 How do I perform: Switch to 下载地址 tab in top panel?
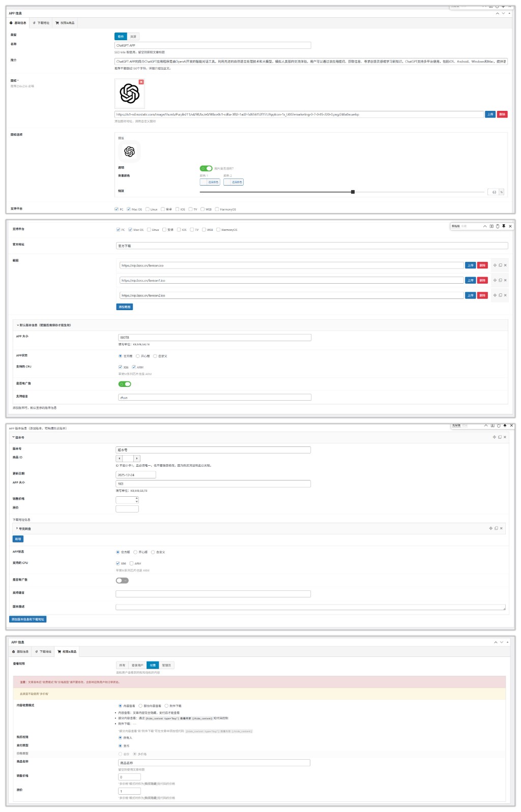pos(41,23)
